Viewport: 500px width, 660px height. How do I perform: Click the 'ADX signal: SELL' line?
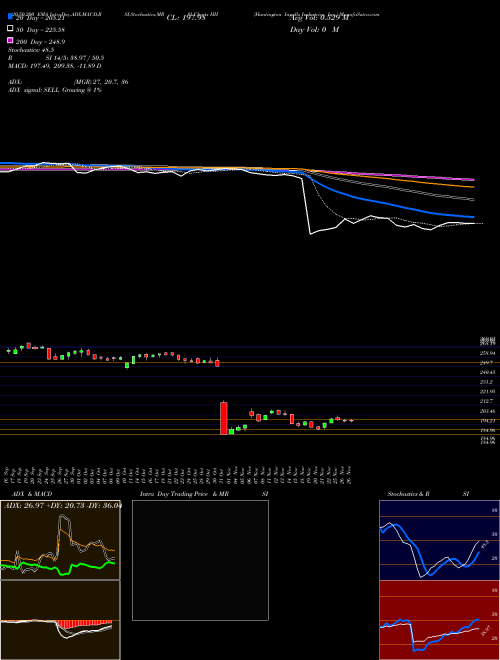[55, 90]
